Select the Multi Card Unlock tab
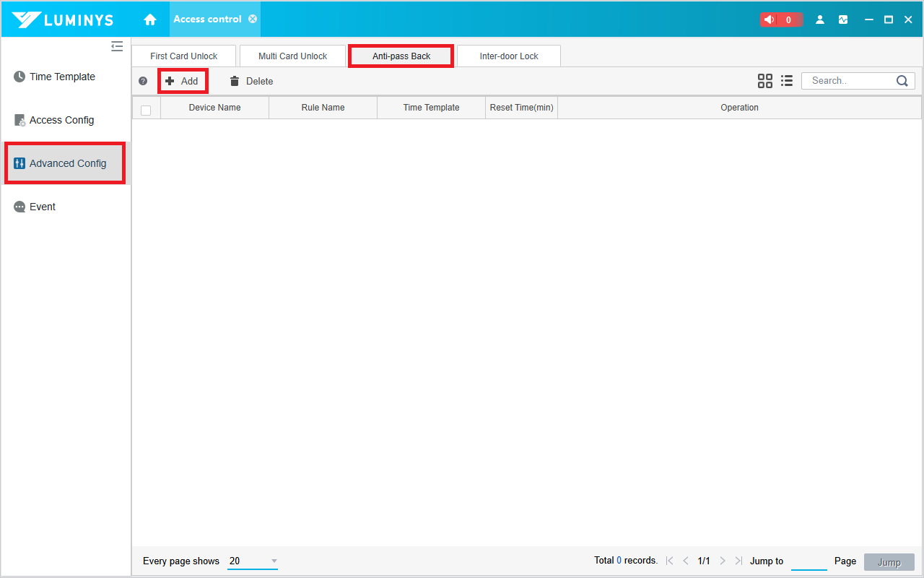The height and width of the screenshot is (578, 924). click(293, 56)
